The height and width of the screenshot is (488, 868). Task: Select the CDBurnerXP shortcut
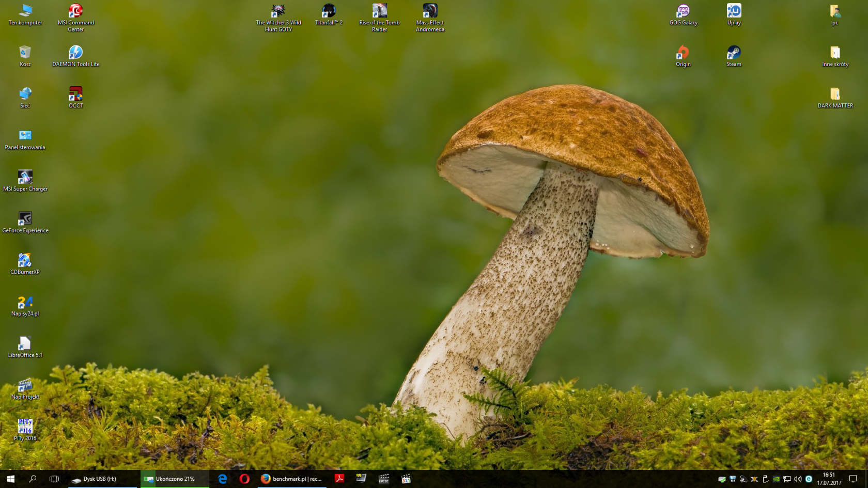[25, 264]
